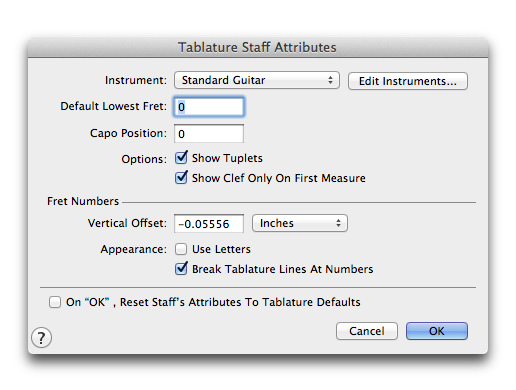Click the Appearance: label
The image size is (516, 390).
tap(134, 249)
